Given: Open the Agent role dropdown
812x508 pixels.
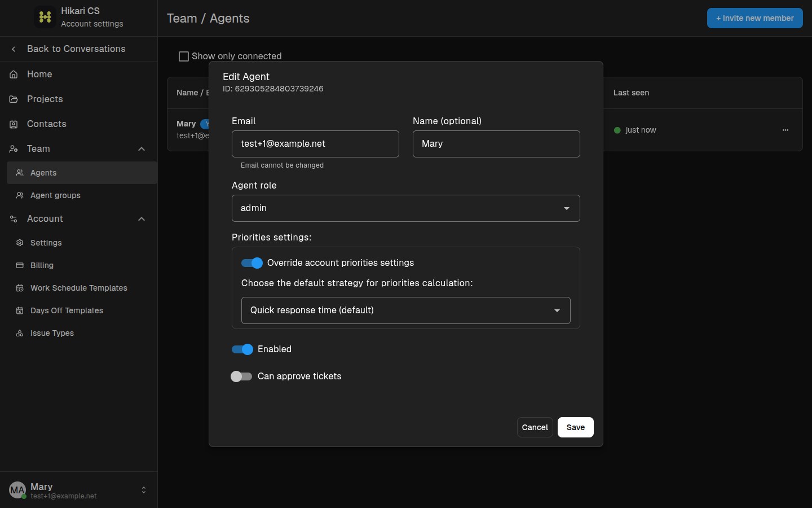Looking at the screenshot, I should (406, 208).
